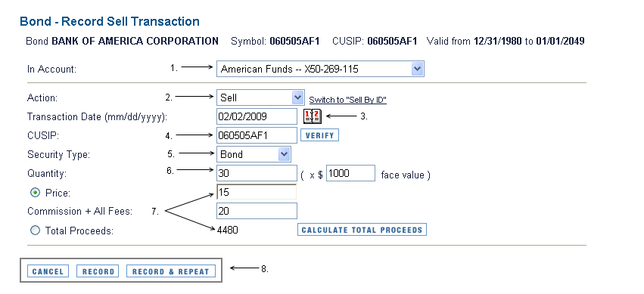This screenshot has width=644, height=294.
Task: Click the Quantity field showing 30
Action: tap(257, 173)
